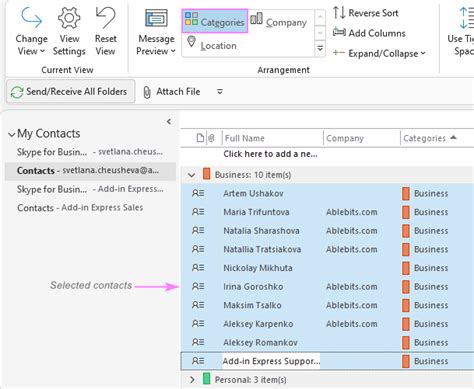Open Message Preview options
The image size is (474, 389).
(156, 32)
